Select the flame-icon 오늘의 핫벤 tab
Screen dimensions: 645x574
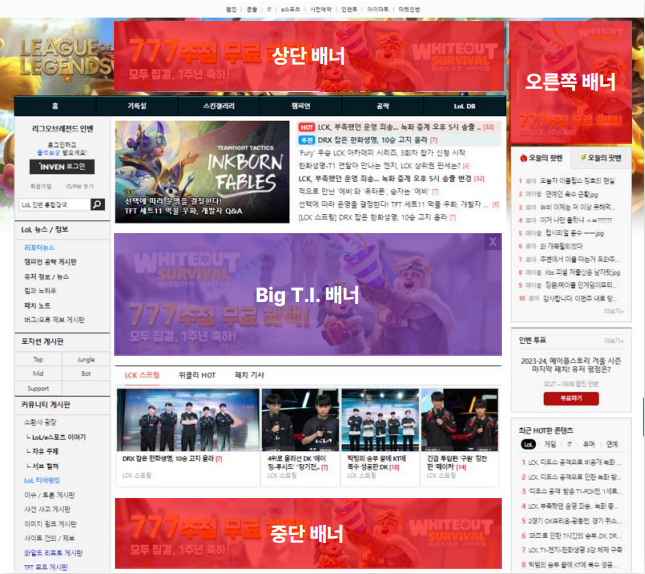click(x=541, y=158)
